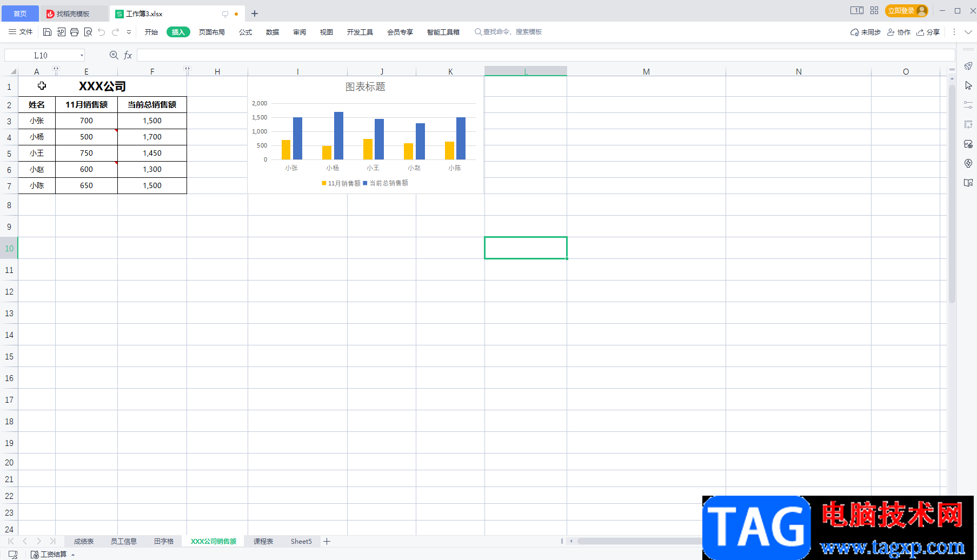
Task: Open Print Preview from the quick toolbar
Action: click(88, 32)
